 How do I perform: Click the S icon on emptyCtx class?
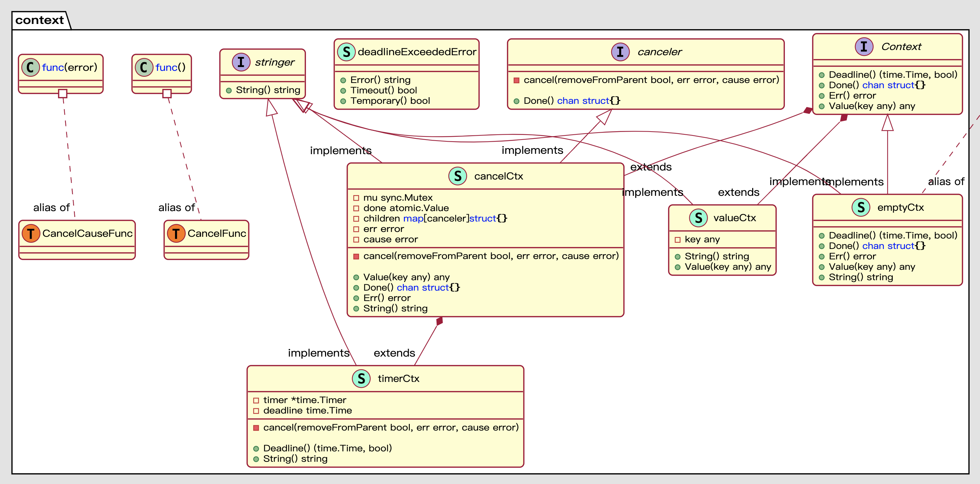click(x=861, y=208)
